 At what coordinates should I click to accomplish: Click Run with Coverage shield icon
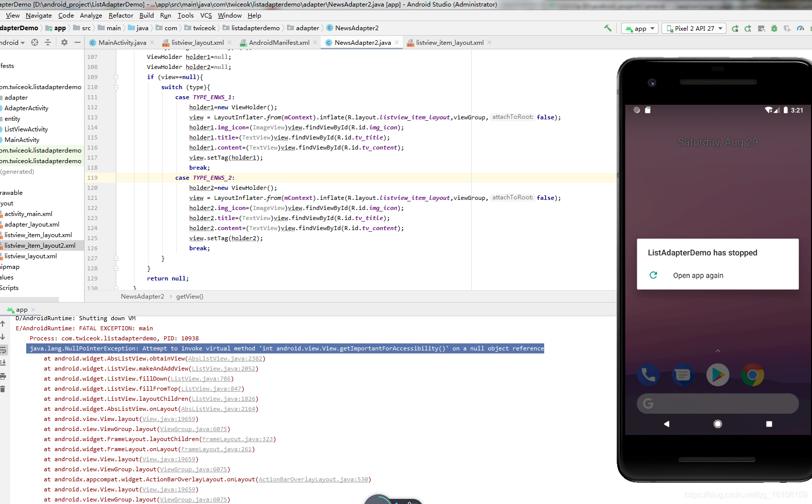coord(787,28)
